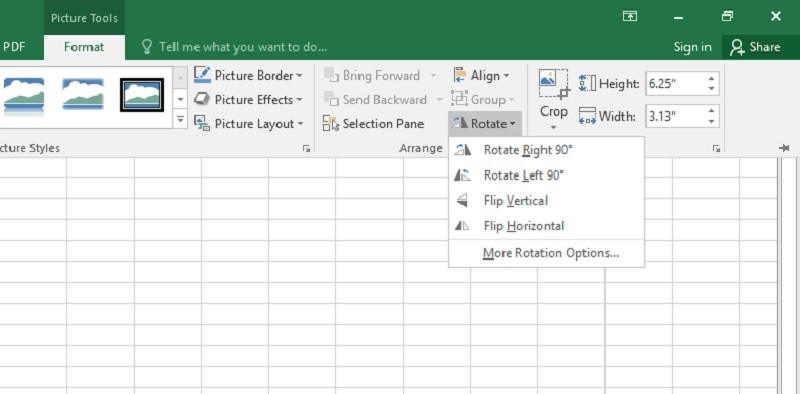Choose Rotate Right 90° from menu
The height and width of the screenshot is (394, 800).
point(546,150)
